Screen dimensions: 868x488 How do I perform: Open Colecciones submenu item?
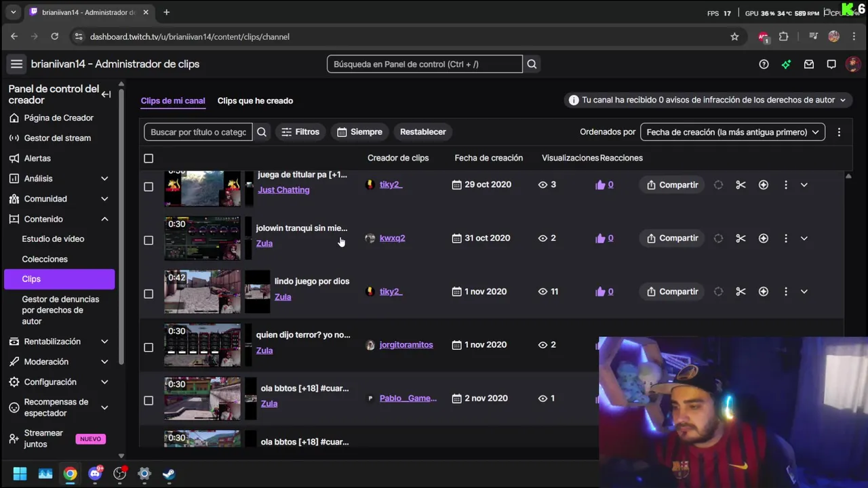pyautogui.click(x=45, y=259)
